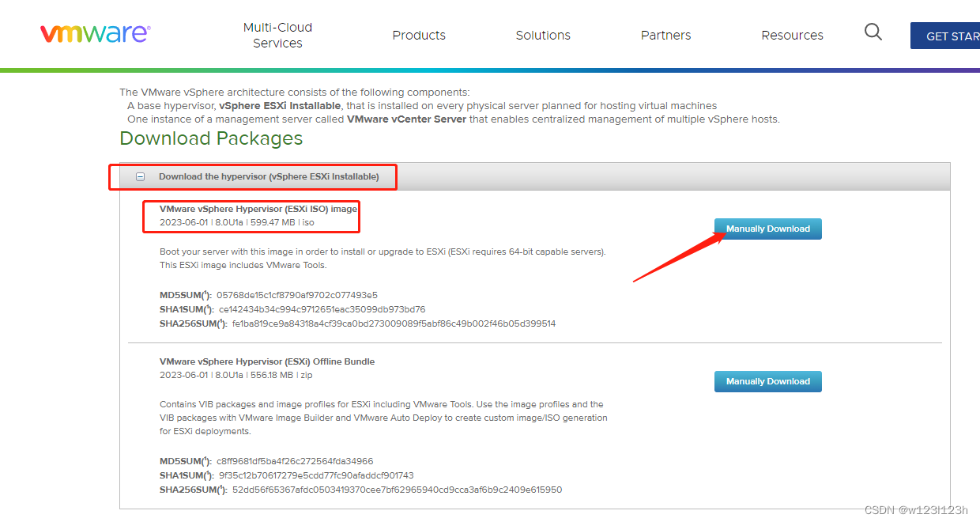980x522 pixels.
Task: Click the bundle SHA1SUM value 9f35c12b7061...
Action: pos(316,475)
